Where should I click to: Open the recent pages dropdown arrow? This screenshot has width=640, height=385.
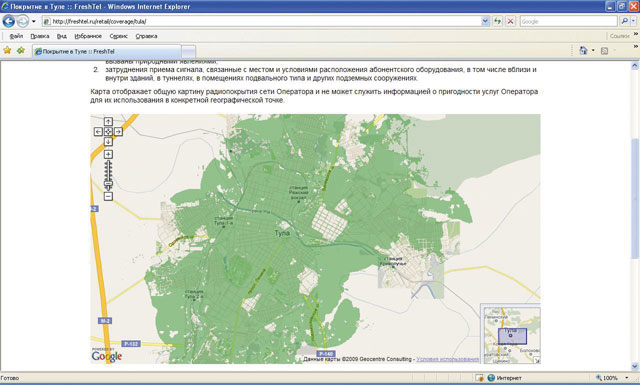pos(34,21)
